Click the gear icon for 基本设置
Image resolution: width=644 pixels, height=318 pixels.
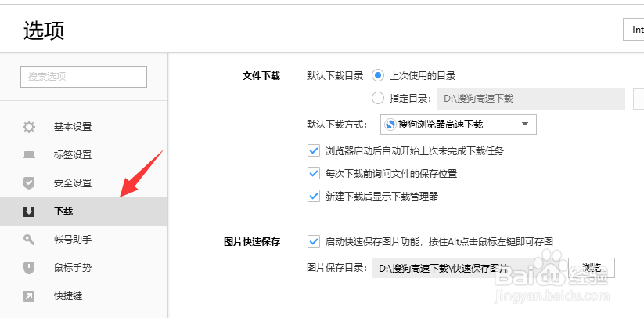[29, 127]
